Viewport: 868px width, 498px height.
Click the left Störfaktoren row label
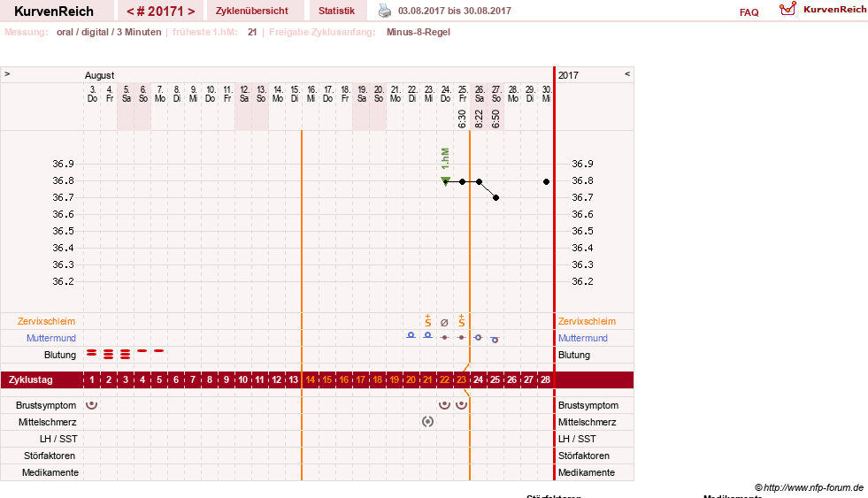point(50,456)
